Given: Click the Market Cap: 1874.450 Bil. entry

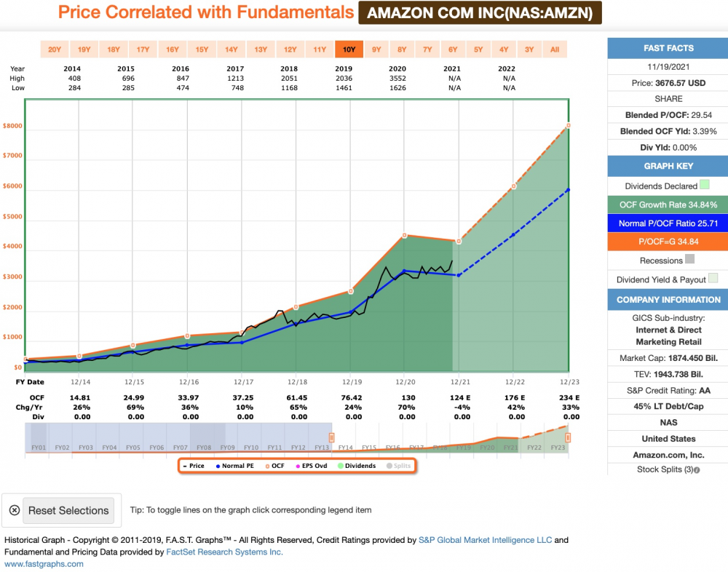Looking at the screenshot, I should point(668,358).
